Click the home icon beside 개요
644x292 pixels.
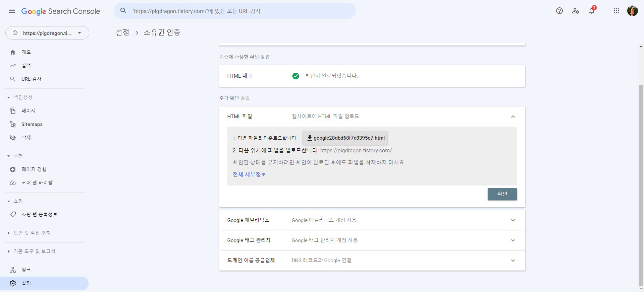pos(13,52)
